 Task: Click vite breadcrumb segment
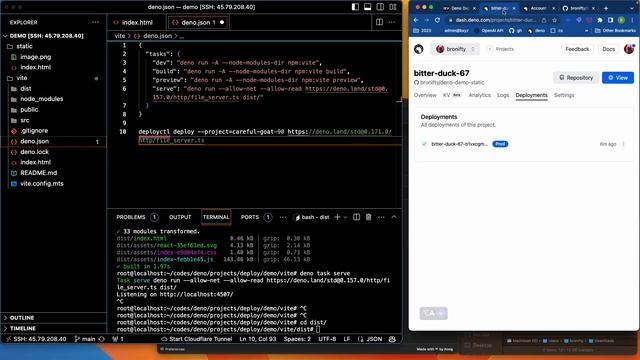click(120, 36)
